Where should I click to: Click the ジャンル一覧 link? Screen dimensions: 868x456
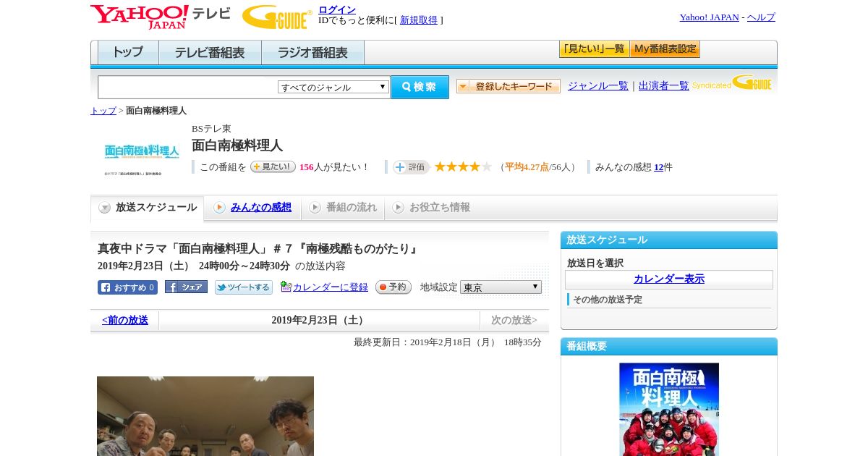tap(598, 86)
